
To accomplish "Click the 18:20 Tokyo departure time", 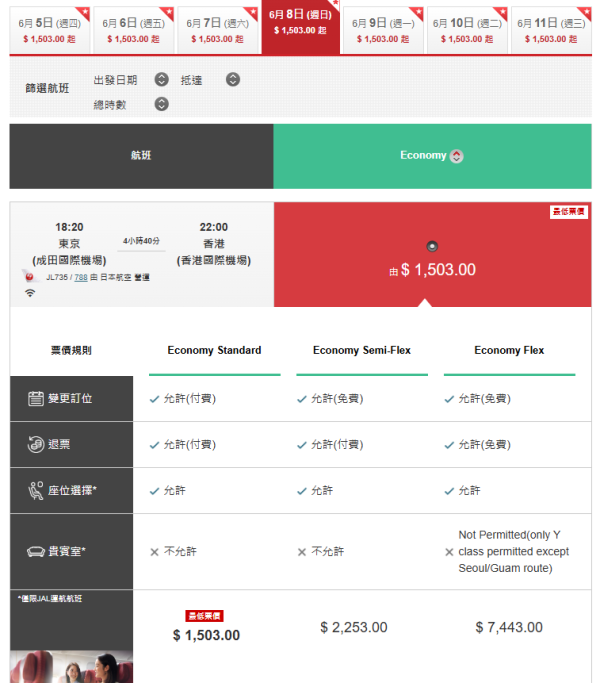I will [69, 227].
